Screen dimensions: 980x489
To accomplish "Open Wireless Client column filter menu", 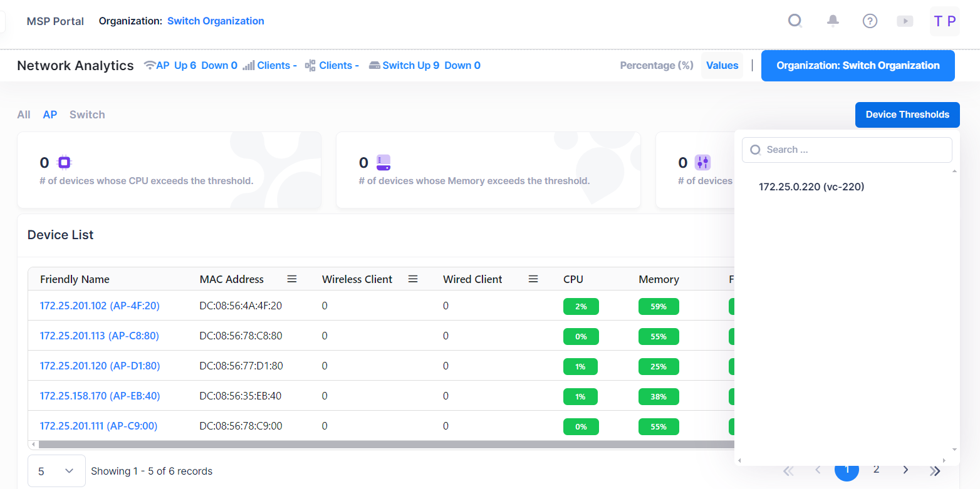I will coord(413,279).
